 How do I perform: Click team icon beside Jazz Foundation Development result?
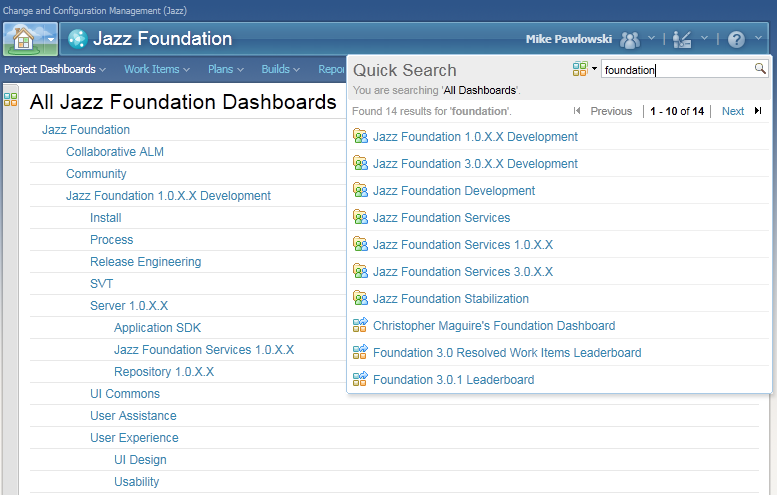(x=360, y=190)
